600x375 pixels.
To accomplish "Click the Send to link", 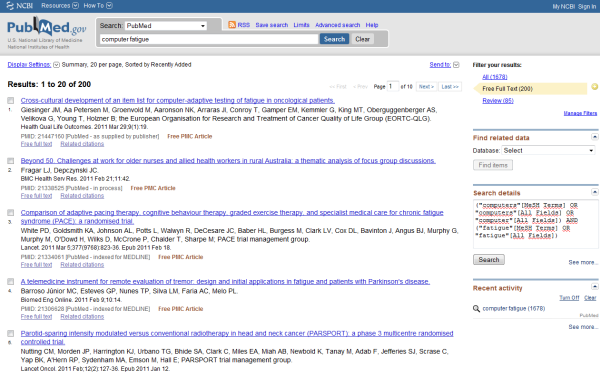I will tap(440, 65).
